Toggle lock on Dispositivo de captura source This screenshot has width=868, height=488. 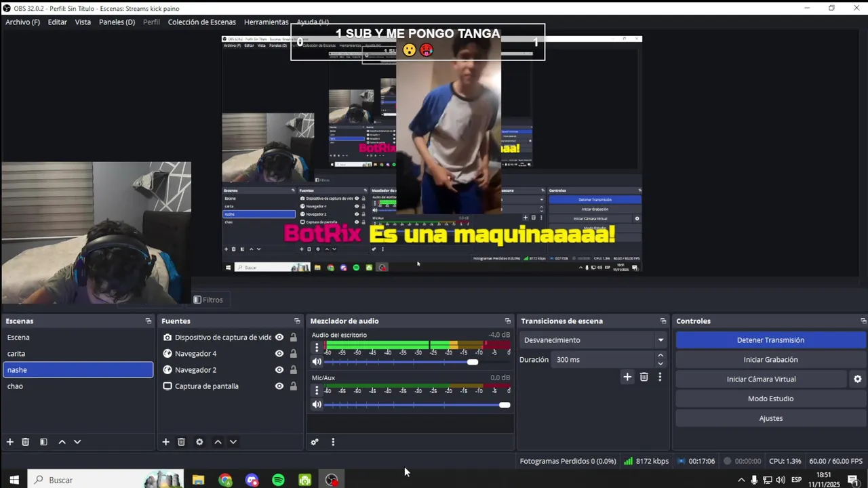(x=294, y=338)
